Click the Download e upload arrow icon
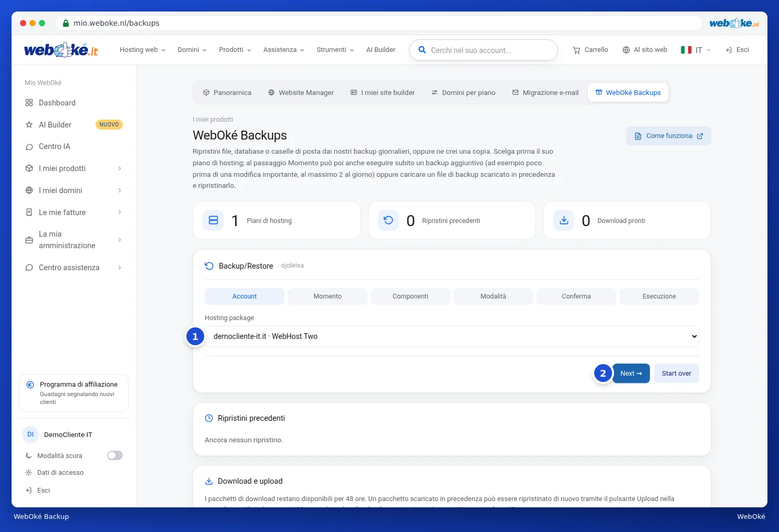 (209, 481)
